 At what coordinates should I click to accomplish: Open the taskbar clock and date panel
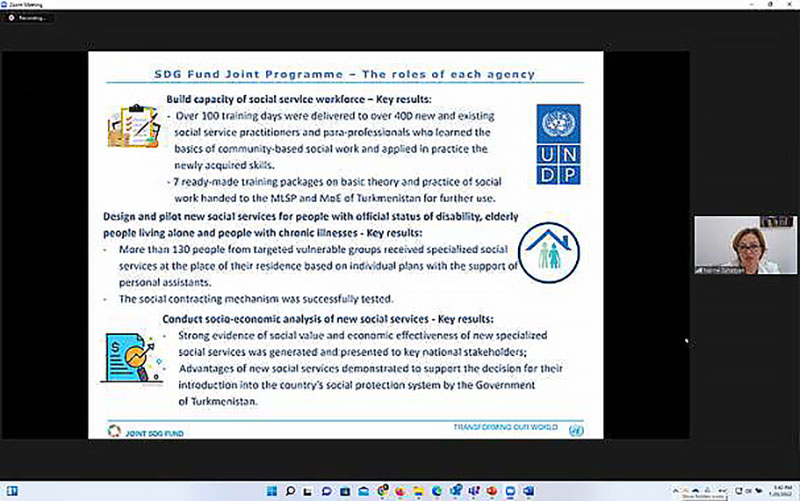click(778, 492)
